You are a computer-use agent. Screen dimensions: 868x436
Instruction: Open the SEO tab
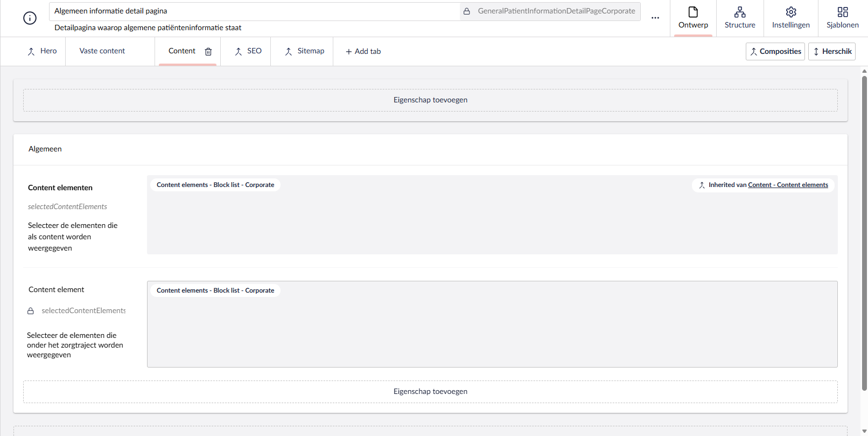click(x=248, y=51)
